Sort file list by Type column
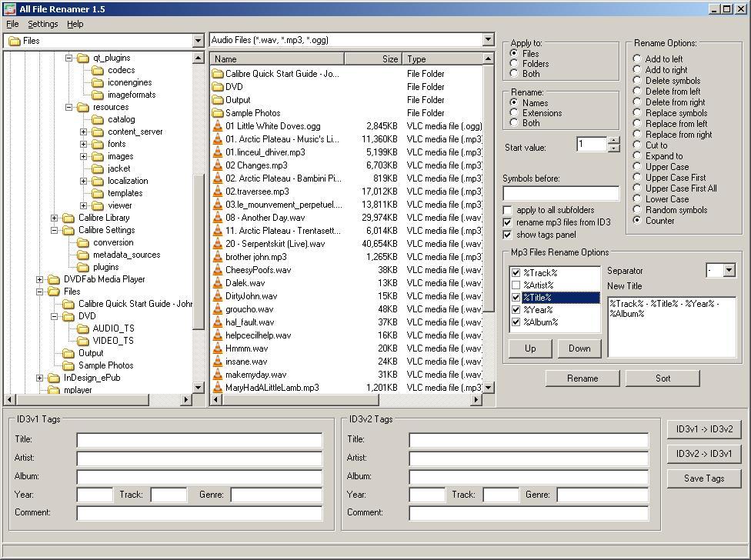The image size is (751, 560). [x=442, y=59]
